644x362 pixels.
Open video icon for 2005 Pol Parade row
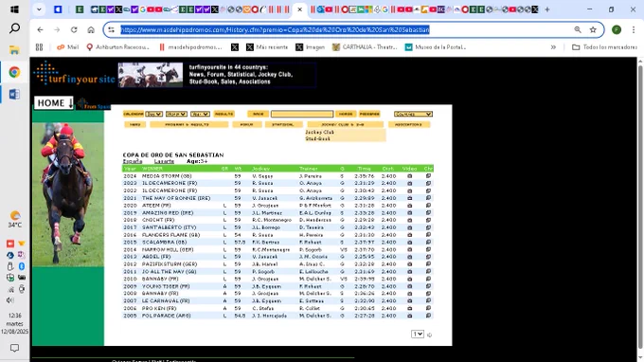point(409,316)
